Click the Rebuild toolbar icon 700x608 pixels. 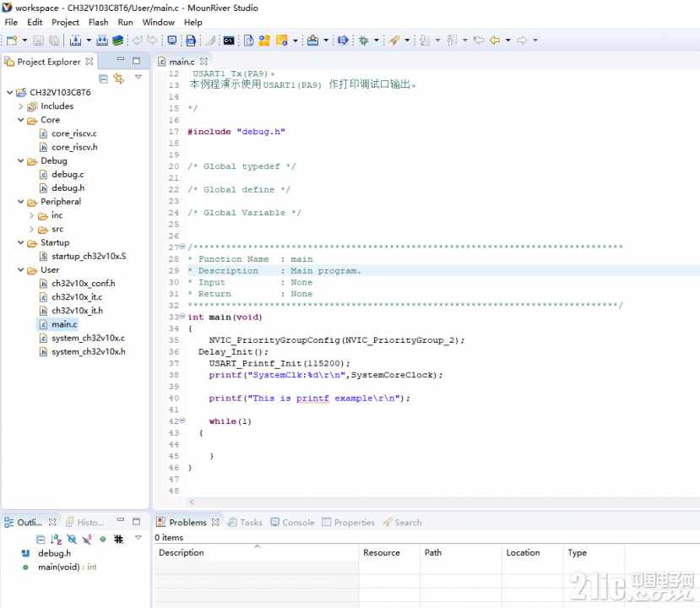102,41
